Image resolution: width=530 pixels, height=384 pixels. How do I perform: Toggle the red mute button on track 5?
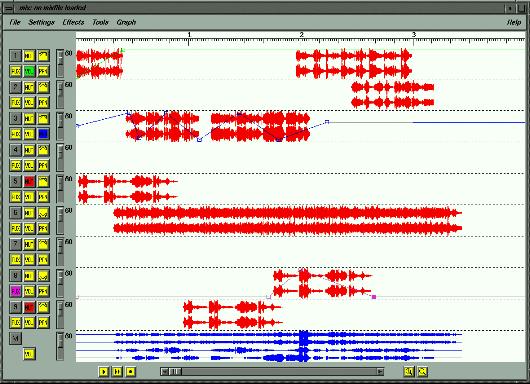click(x=29, y=182)
